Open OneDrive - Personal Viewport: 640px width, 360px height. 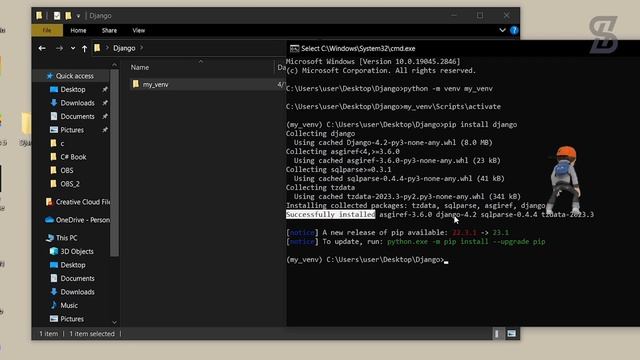(x=83, y=220)
